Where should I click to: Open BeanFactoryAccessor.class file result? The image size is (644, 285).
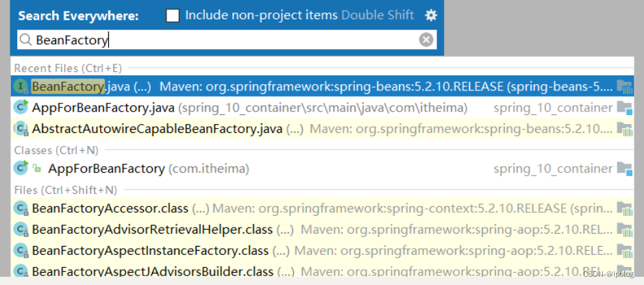click(x=322, y=208)
